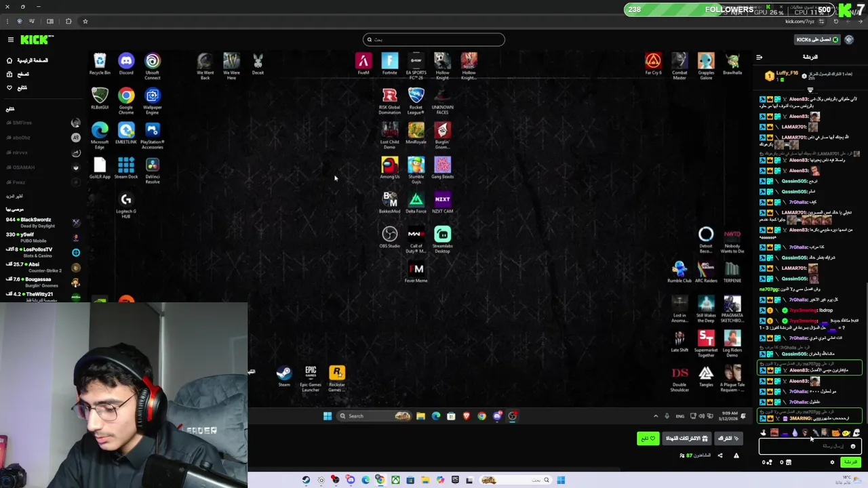Image resolution: width=868 pixels, height=488 pixels.
Task: Open Double Shoulder desktop shortcut
Action: pos(679,378)
